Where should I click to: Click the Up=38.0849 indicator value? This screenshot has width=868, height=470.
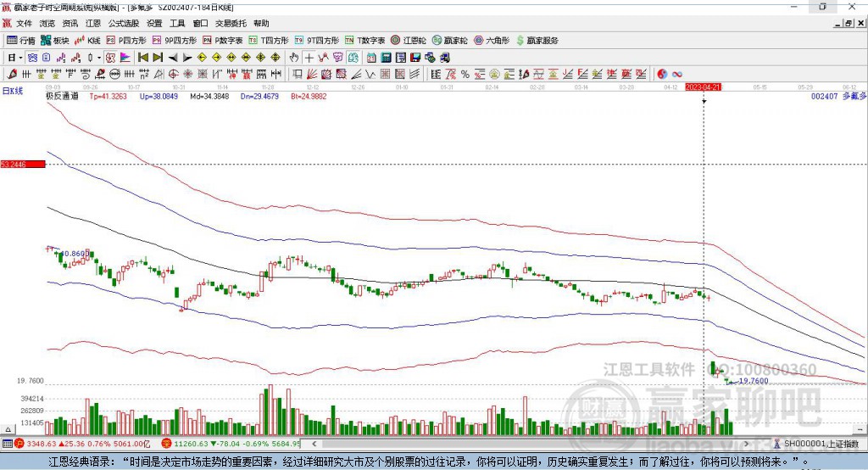(159, 97)
